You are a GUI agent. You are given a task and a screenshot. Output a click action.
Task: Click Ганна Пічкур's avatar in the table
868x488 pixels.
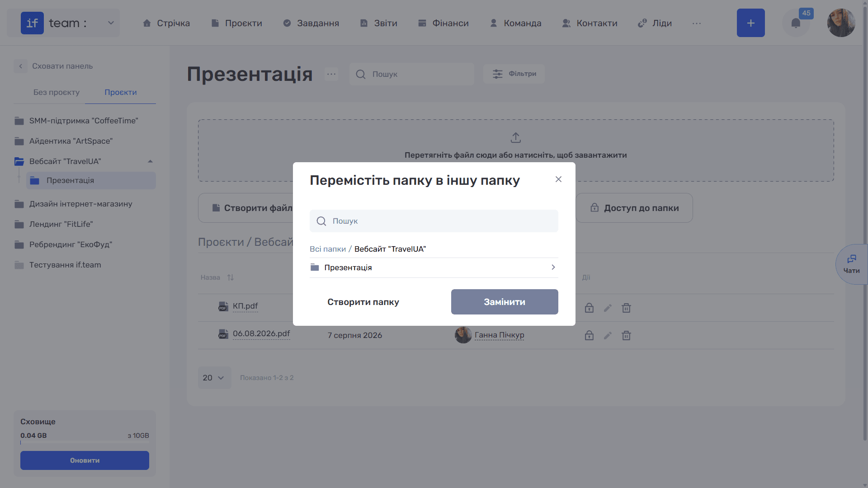coord(463,335)
